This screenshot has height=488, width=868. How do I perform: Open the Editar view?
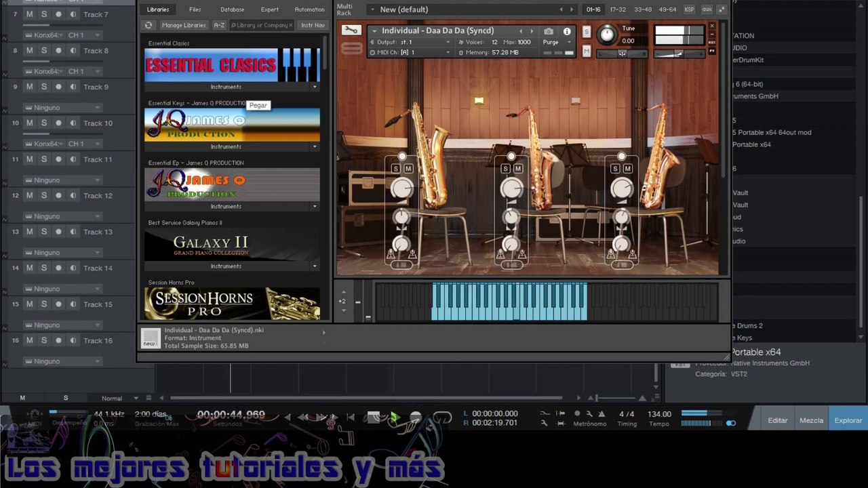(x=778, y=420)
